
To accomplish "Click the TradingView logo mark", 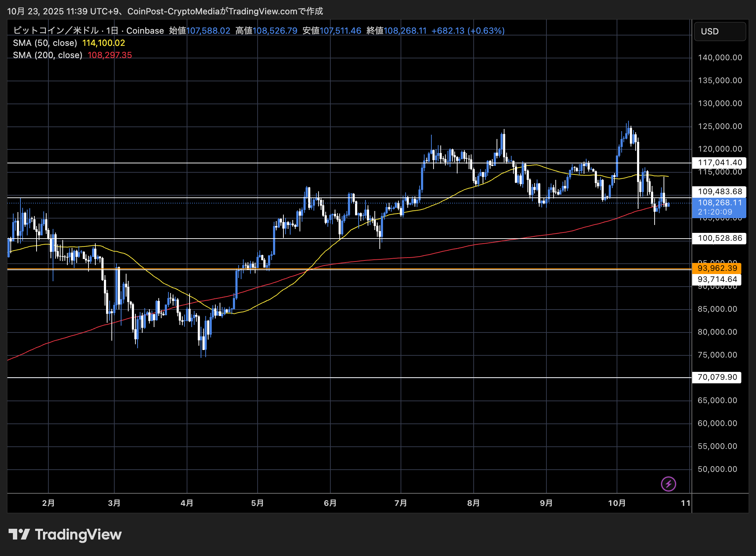I will coord(19,534).
